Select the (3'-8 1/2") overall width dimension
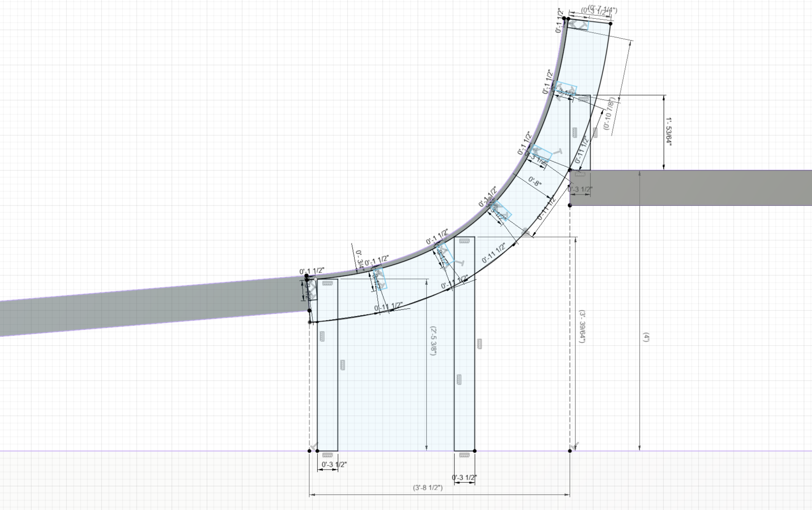812x510 pixels. (428, 488)
